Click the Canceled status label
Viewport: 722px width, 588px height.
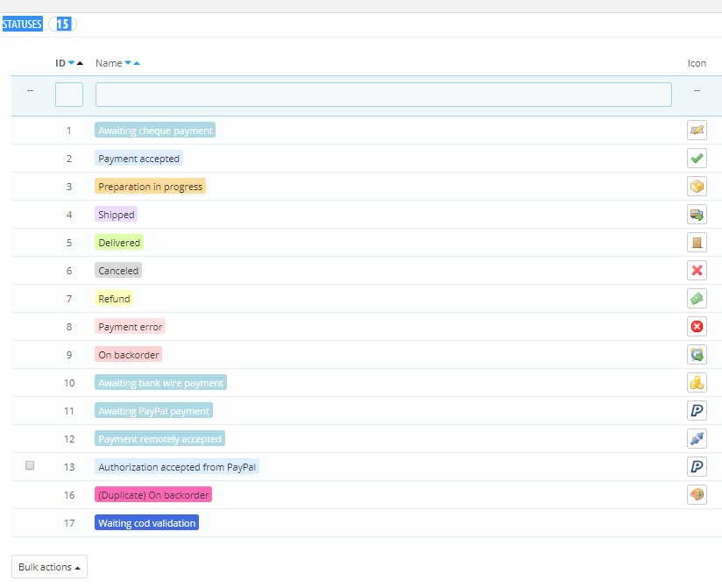(118, 270)
